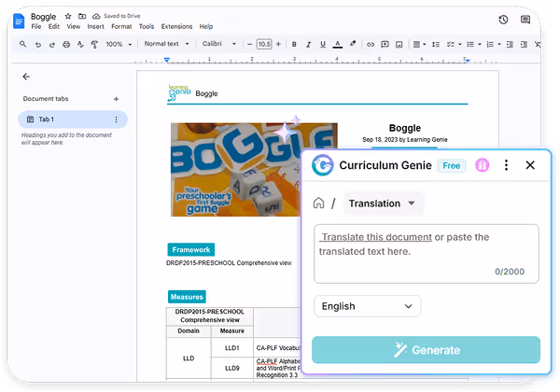
Task: Print the document
Action: pos(66,44)
